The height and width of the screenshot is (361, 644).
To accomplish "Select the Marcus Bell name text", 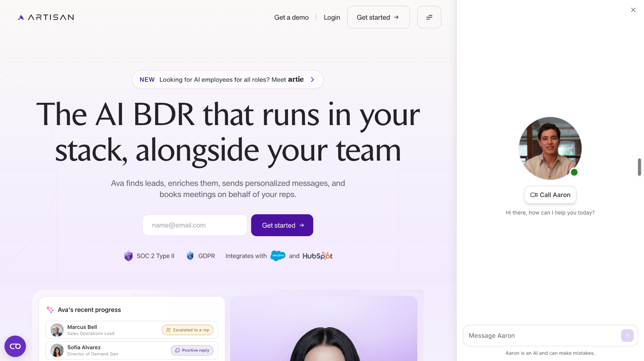I will pyautogui.click(x=82, y=327).
